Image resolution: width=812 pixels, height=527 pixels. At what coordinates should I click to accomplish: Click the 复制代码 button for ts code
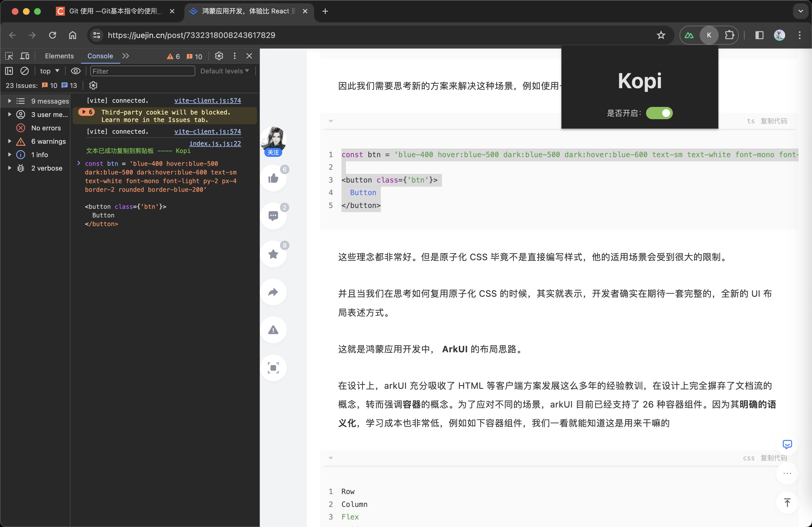(775, 121)
